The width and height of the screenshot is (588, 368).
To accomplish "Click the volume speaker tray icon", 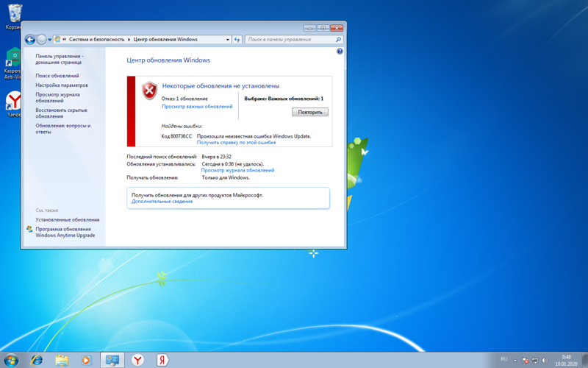I will (x=545, y=361).
